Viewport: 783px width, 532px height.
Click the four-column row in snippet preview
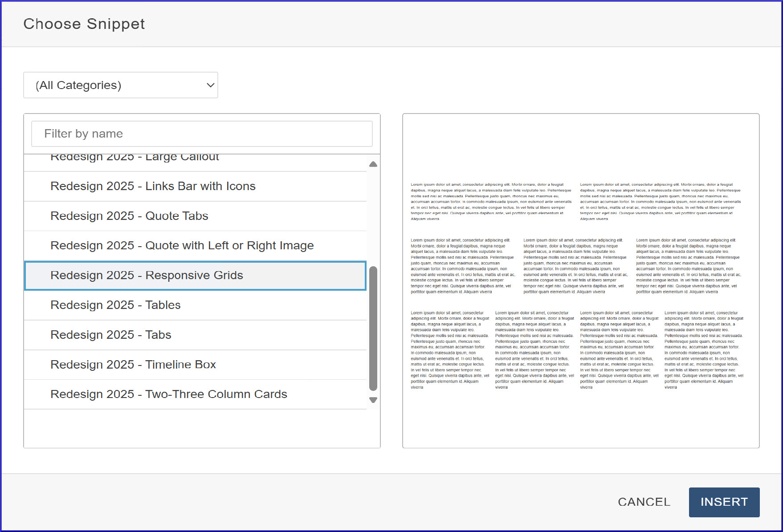(576, 350)
